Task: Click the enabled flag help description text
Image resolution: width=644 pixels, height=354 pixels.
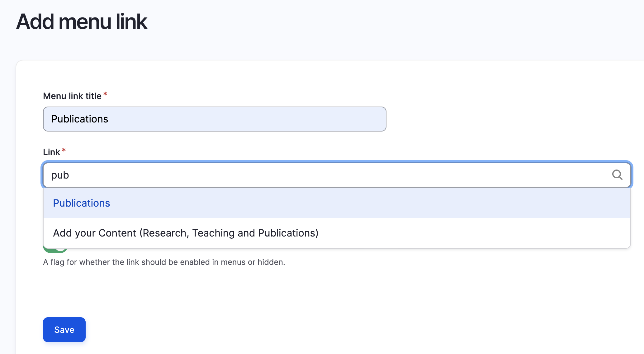Action: [164, 262]
